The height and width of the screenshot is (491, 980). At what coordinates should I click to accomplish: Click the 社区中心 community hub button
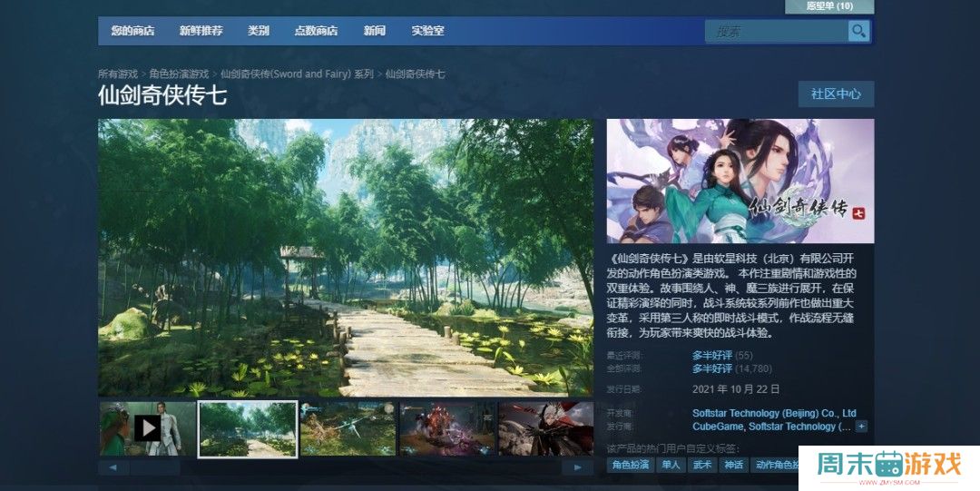(x=836, y=94)
